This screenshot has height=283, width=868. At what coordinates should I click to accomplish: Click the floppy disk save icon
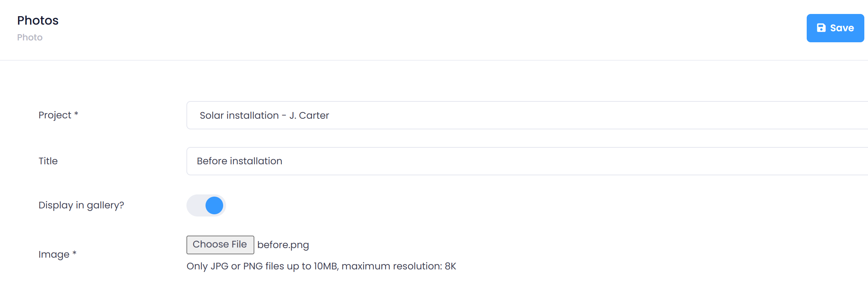point(821,28)
